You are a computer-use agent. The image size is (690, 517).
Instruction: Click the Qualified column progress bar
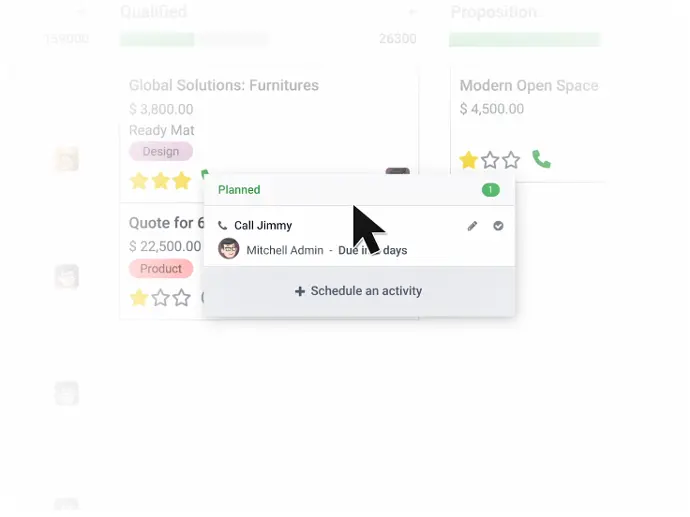coord(194,39)
